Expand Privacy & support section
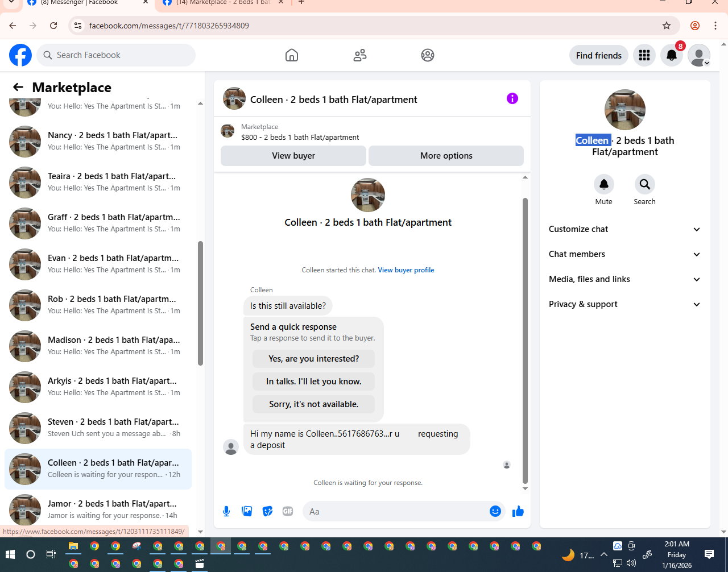This screenshot has width=728, height=572. point(625,304)
